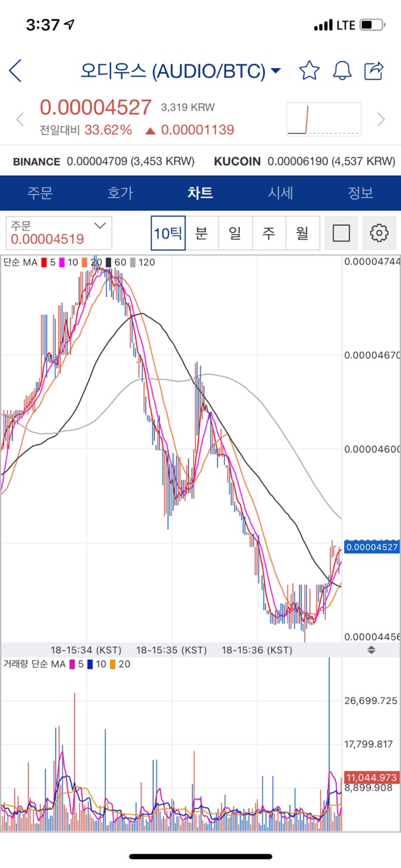Tap the red 11,044.973 volume label
The height and width of the screenshot is (868, 401).
pyautogui.click(x=372, y=777)
